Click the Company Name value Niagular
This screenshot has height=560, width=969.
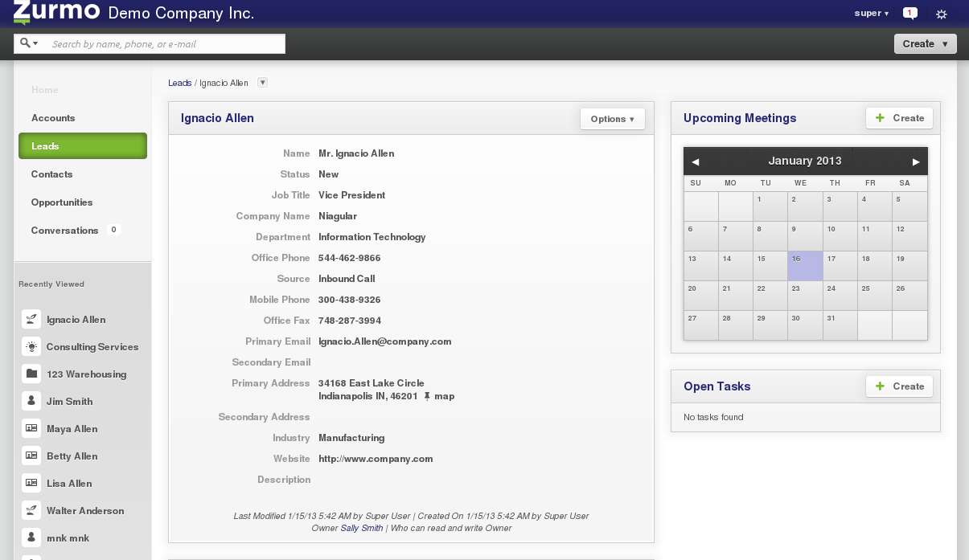click(338, 216)
